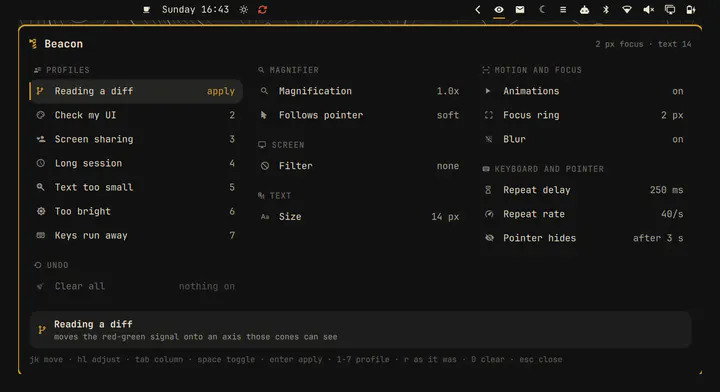
Task: Adjust the Magnification 1.0x value
Action: (448, 91)
